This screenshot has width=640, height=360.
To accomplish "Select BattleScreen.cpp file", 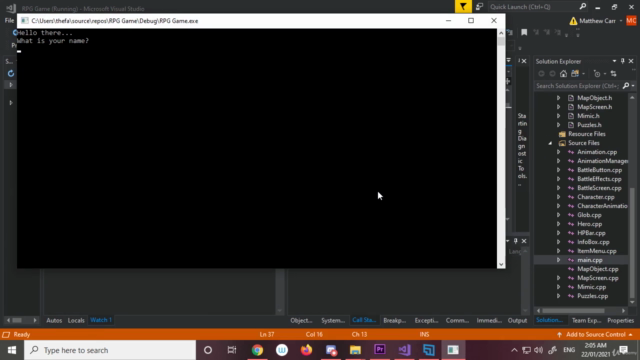I will 599,188.
